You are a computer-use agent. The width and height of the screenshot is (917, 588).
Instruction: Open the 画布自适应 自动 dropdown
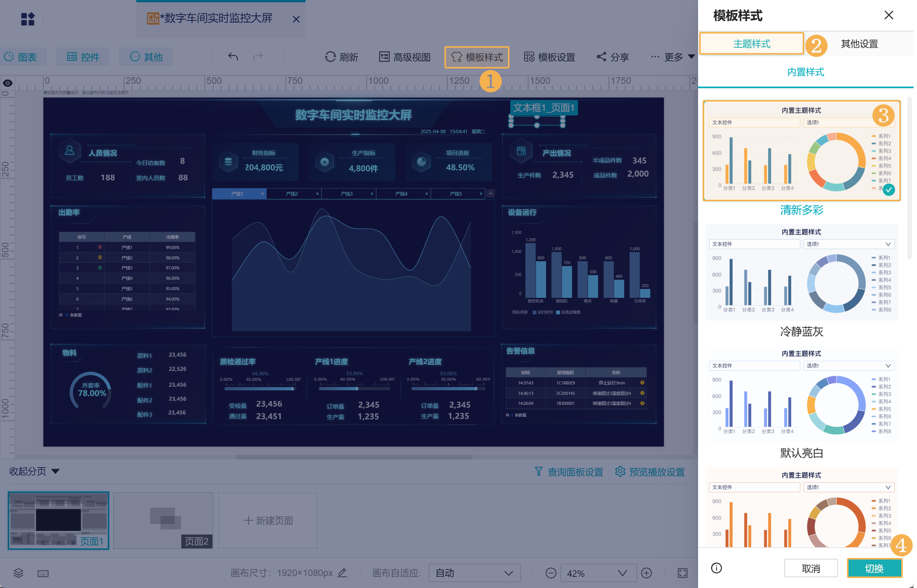coord(474,573)
